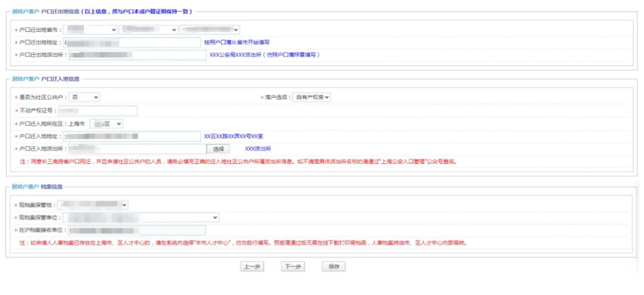Click the 户口迁入地派出所 text field

pos(136,148)
